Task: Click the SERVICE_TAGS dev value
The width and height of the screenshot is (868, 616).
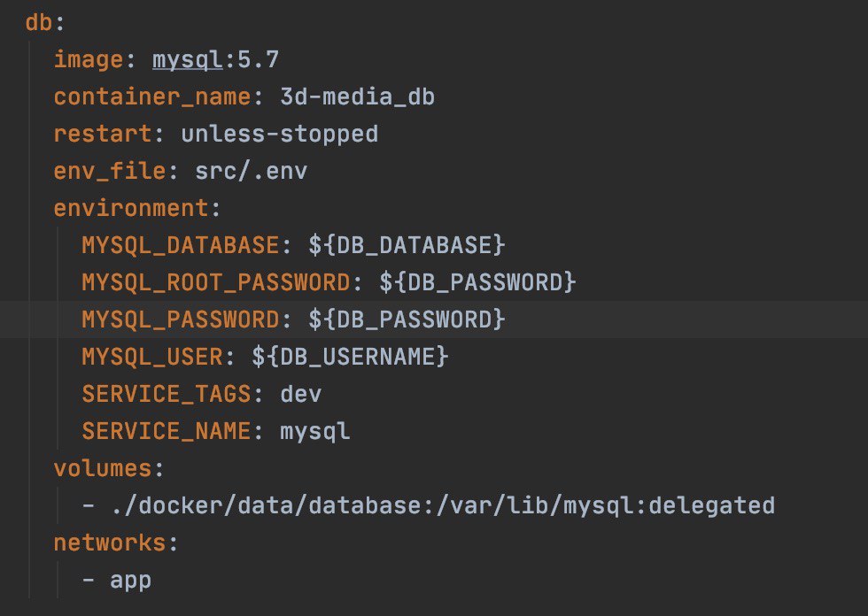Action: [300, 394]
